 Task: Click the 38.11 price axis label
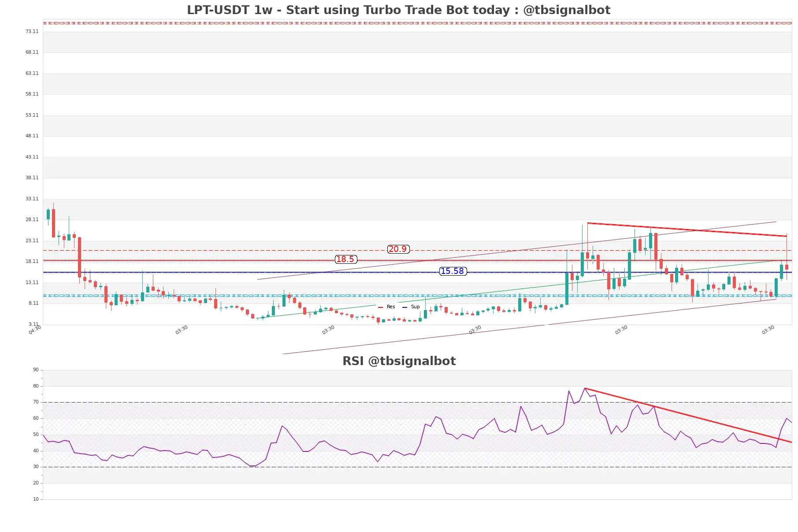(32, 178)
